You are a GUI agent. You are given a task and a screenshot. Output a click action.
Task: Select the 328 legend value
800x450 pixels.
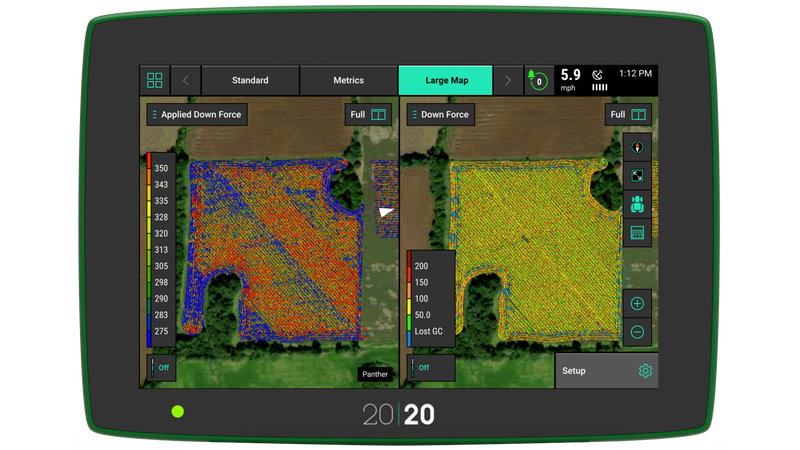(161, 217)
